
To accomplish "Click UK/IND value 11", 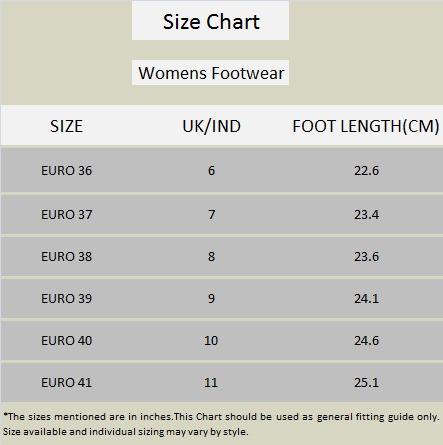I will click(211, 382).
